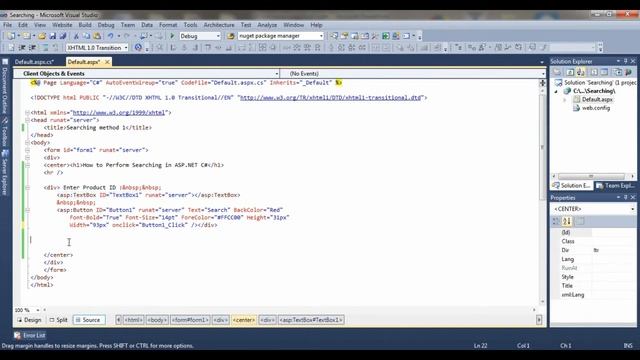The height and width of the screenshot is (360, 640).
Task: Open the Architecture menu
Action: [219, 25]
